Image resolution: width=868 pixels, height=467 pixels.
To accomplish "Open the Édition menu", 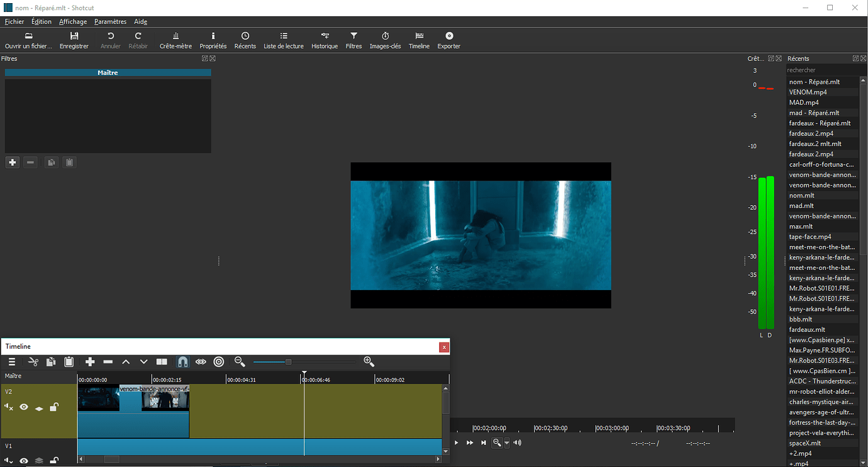I will (x=41, y=21).
